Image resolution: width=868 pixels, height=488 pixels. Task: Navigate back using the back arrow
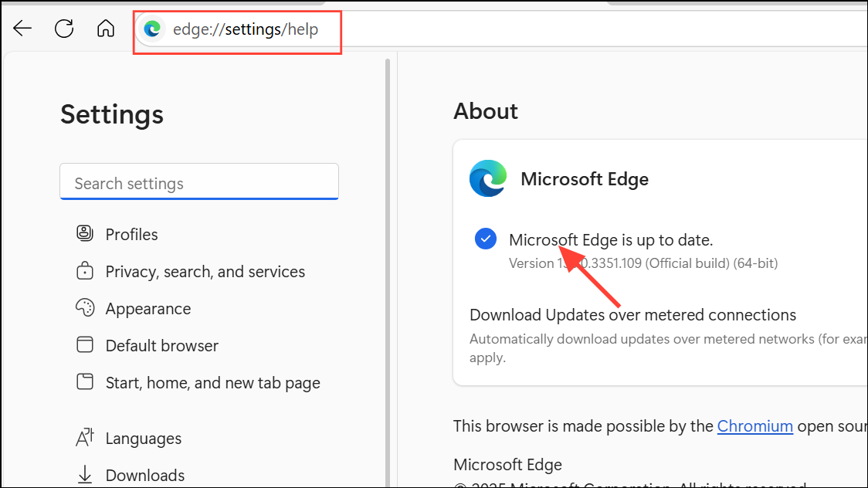point(22,28)
